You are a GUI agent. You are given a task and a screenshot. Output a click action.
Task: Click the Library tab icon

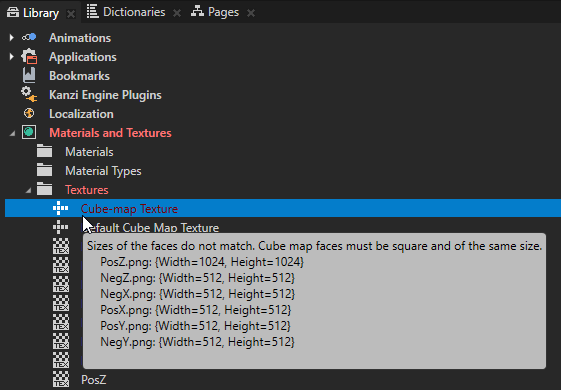(x=13, y=13)
